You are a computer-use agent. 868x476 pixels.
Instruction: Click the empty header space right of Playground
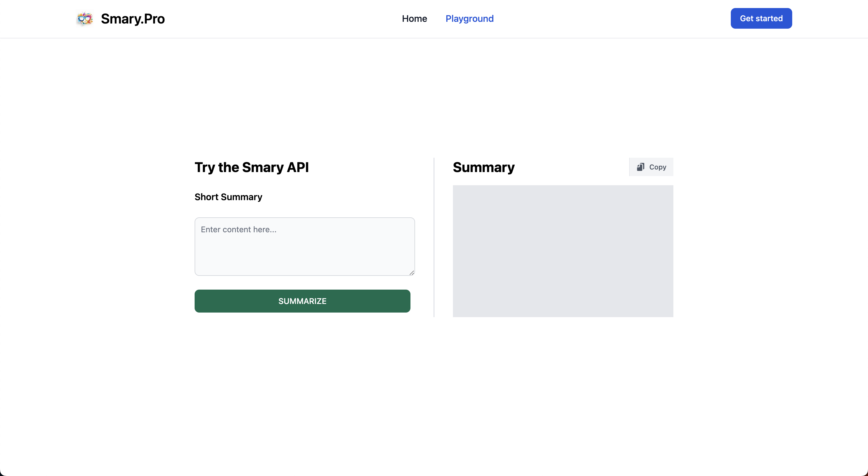point(607,19)
